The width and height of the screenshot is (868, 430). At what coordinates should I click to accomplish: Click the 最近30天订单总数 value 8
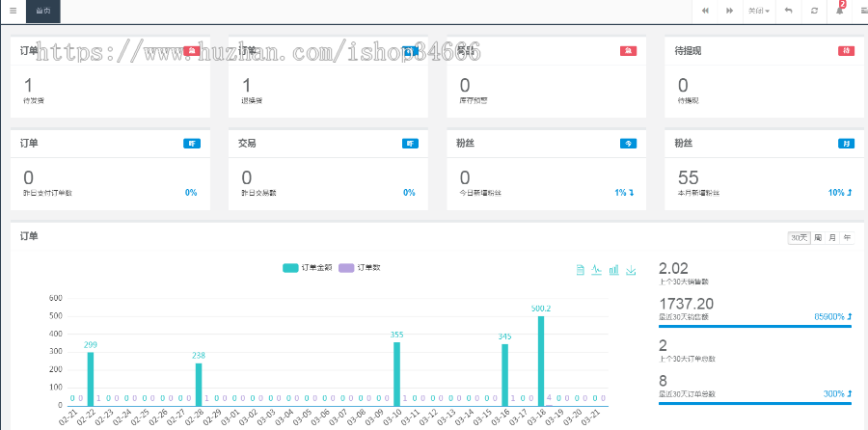point(663,381)
